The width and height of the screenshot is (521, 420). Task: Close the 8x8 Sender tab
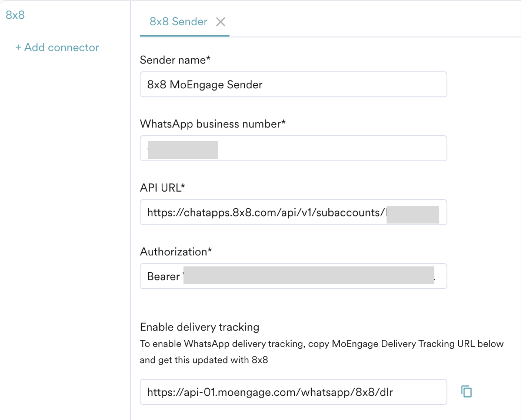220,22
